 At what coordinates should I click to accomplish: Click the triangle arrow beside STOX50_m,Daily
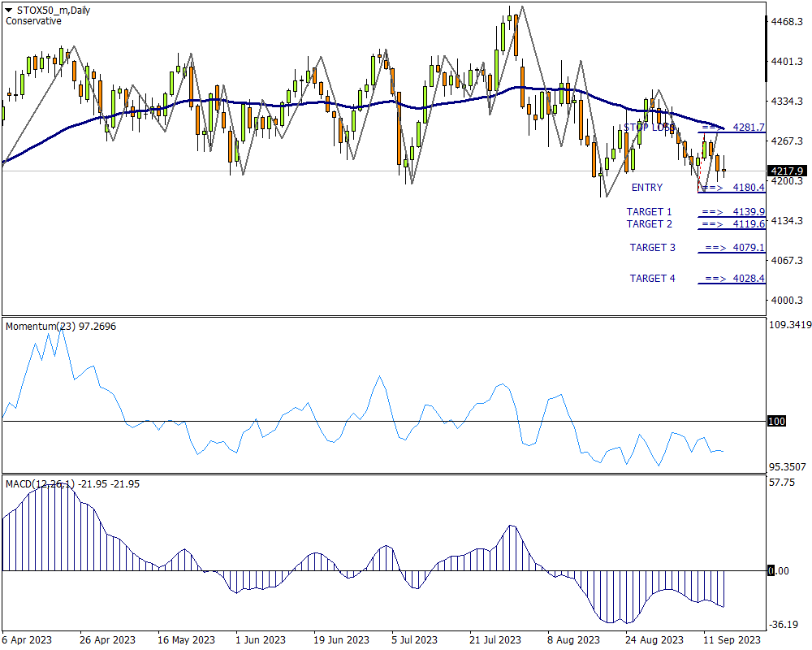click(x=9, y=10)
